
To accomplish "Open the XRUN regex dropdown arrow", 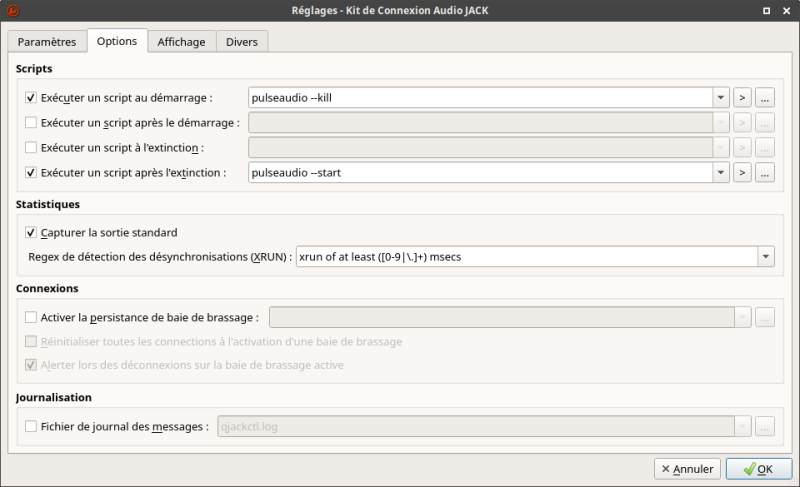I will point(765,257).
